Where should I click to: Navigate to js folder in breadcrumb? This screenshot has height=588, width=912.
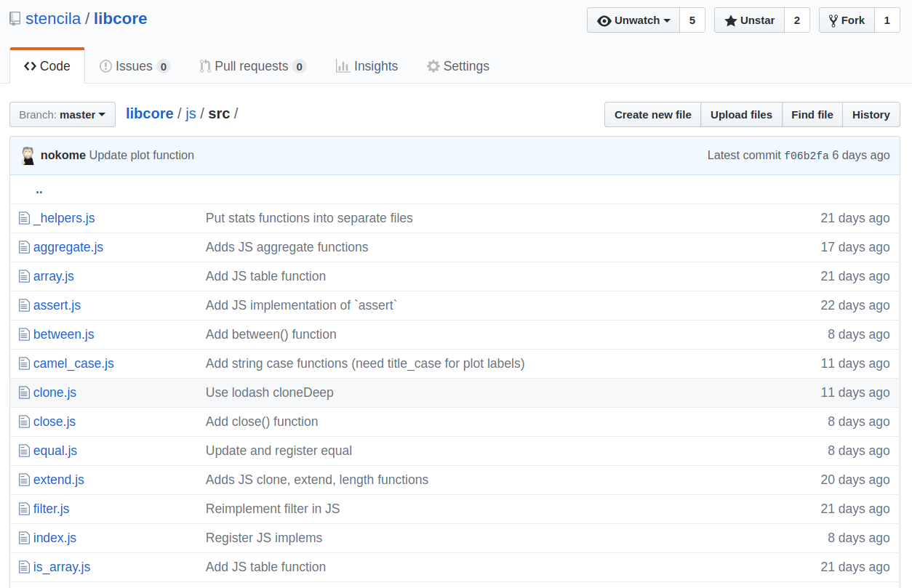click(x=191, y=114)
